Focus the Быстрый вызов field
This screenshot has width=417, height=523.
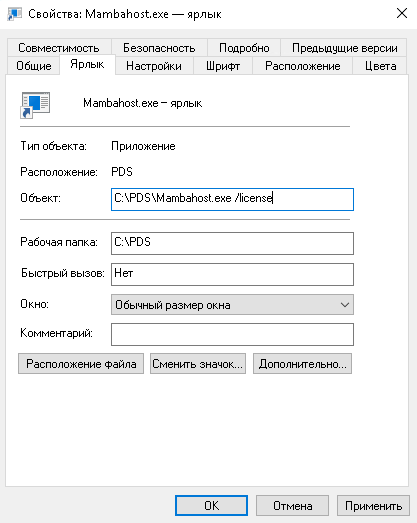(232, 274)
